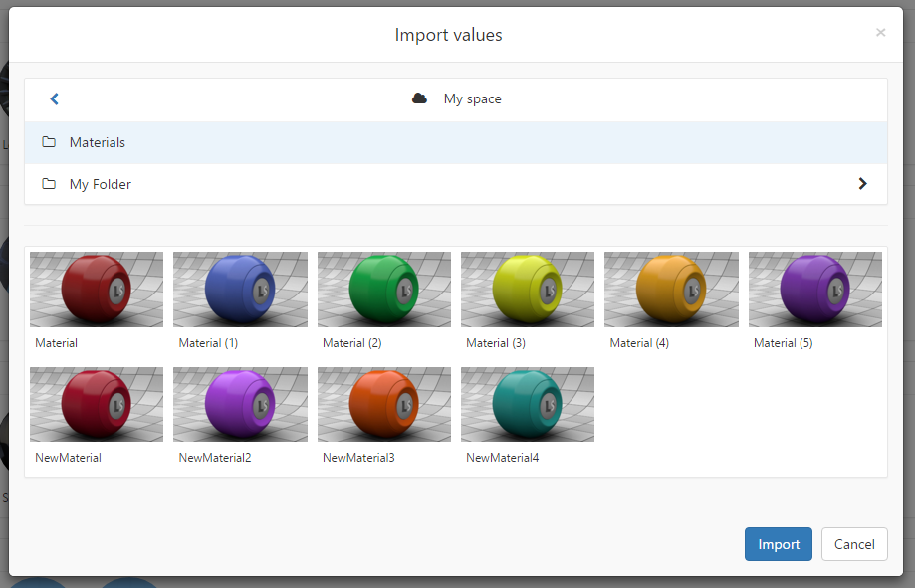
Task: Click the Import values dialog title
Action: (x=449, y=34)
